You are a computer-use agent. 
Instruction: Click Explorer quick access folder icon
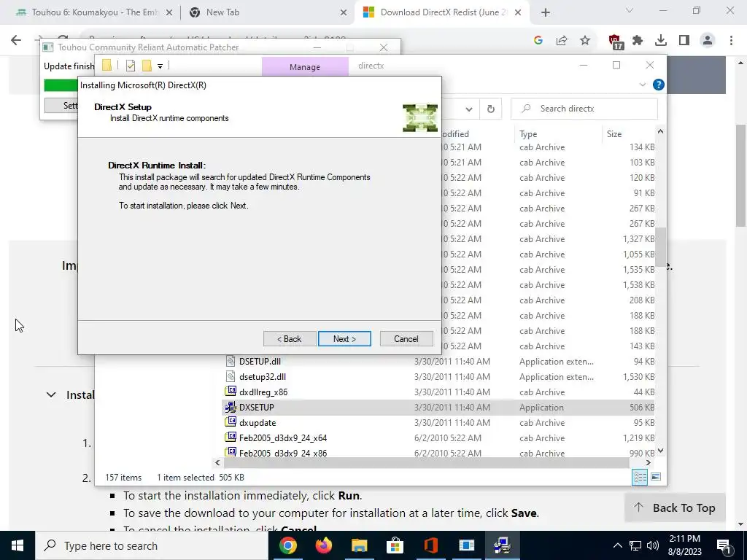(x=107, y=65)
